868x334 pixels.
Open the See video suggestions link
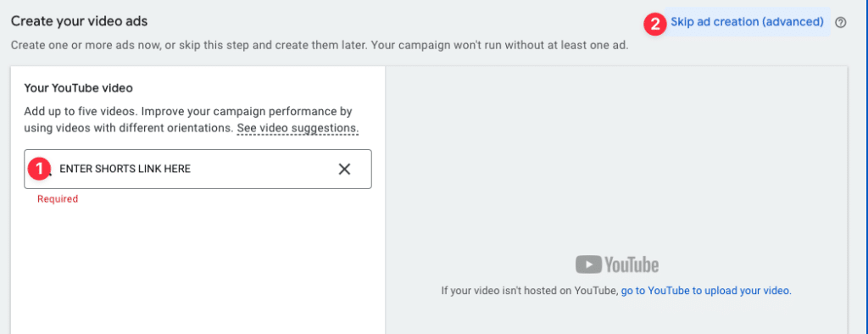[298, 129]
